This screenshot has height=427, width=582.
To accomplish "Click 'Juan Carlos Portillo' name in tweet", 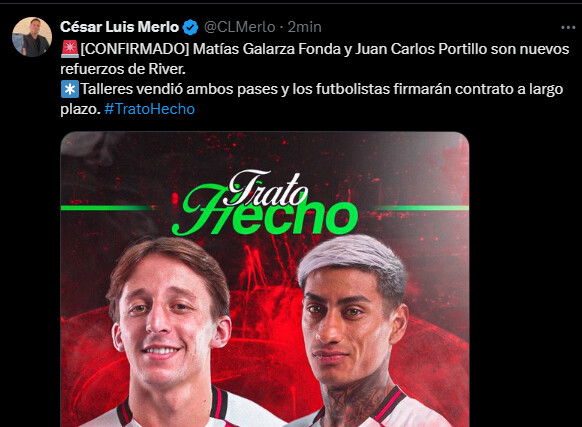I will (421, 49).
